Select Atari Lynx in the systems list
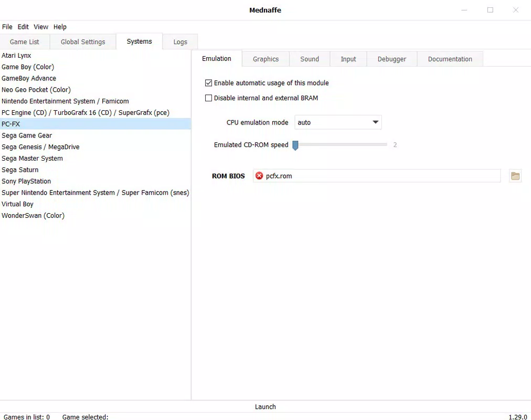Image resolution: width=531 pixels, height=420 pixels. [95, 55]
